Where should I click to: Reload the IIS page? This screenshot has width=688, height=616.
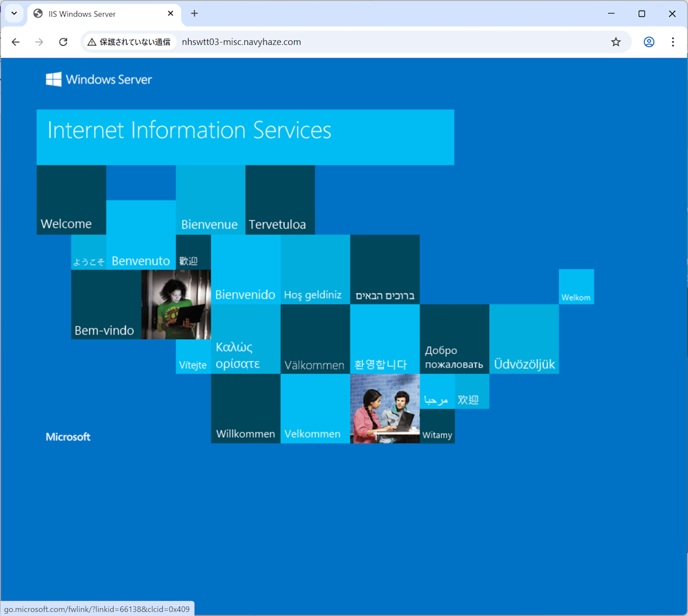pyautogui.click(x=63, y=42)
